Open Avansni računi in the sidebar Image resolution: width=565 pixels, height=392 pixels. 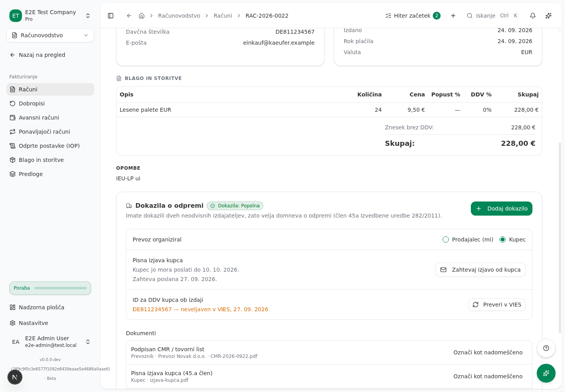(x=50, y=118)
